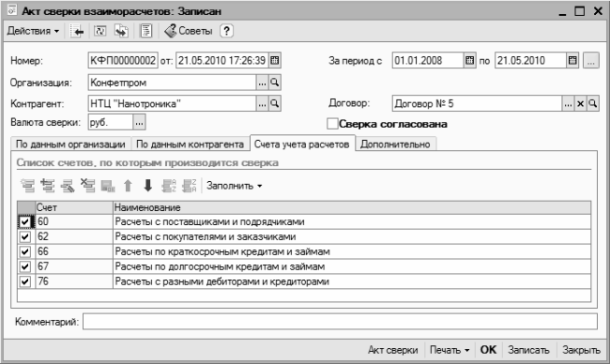Uncheck account 76 checkbox
The image size is (610, 364).
[25, 281]
